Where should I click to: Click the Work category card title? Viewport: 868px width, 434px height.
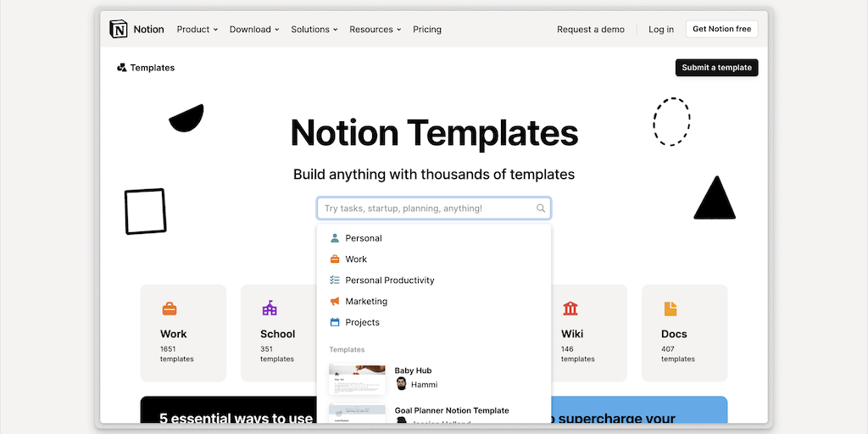(173, 334)
